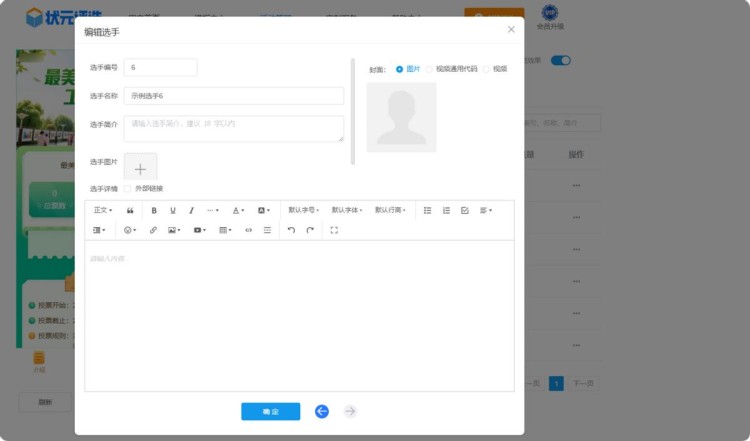Select the 图片 cover radio option
The width and height of the screenshot is (750, 441).
coord(400,69)
